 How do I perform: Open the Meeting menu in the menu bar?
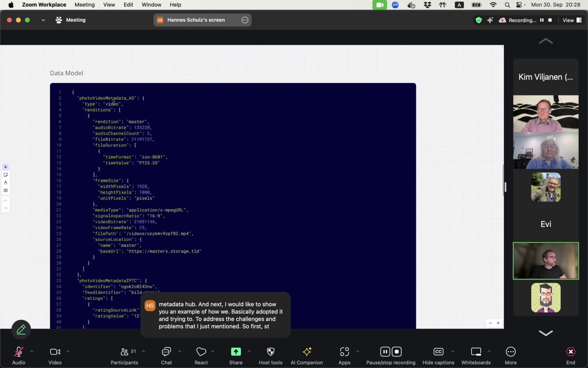pyautogui.click(x=85, y=5)
